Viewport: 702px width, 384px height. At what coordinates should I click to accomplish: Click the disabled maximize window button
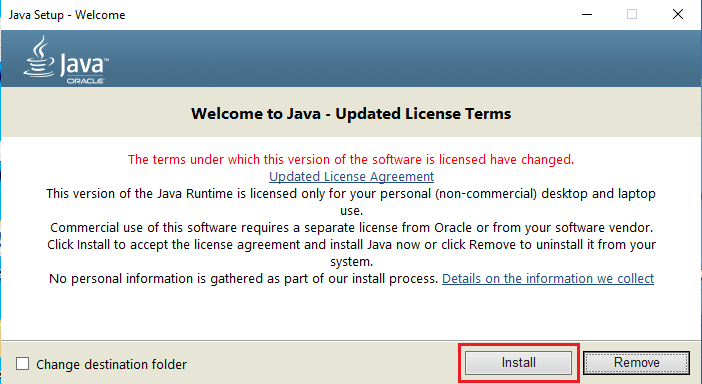(632, 14)
